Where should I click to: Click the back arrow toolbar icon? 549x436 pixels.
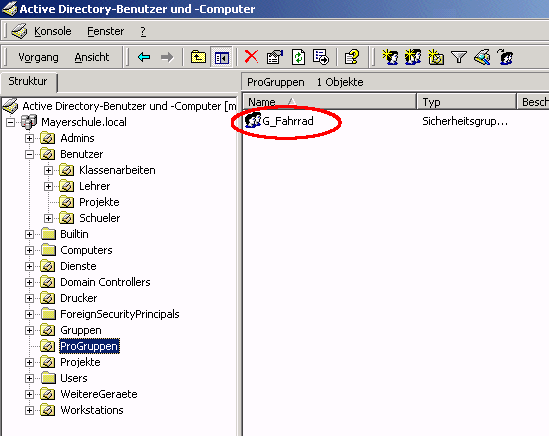coord(144,57)
